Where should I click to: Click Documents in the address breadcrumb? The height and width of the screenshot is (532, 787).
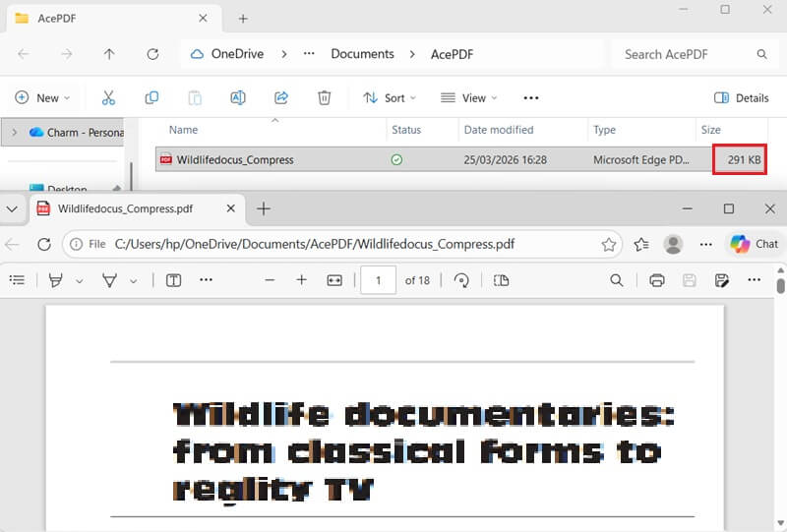362,54
